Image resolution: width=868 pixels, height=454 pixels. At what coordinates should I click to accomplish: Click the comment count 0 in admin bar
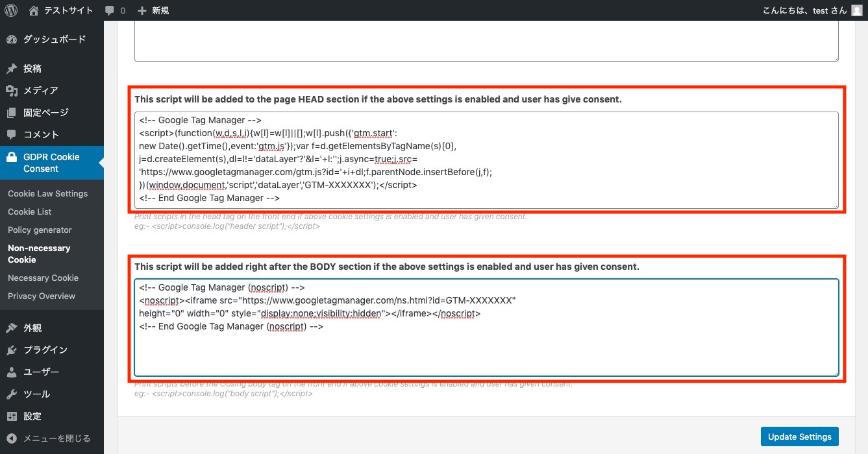(x=123, y=10)
